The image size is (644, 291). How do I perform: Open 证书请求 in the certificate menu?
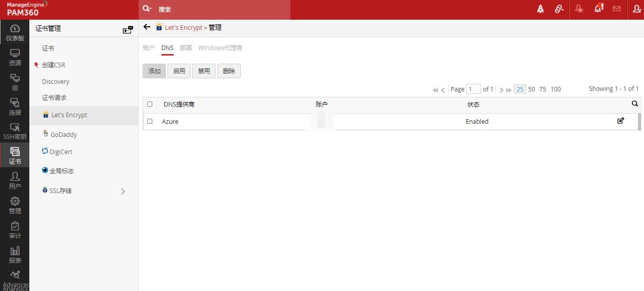coord(54,98)
